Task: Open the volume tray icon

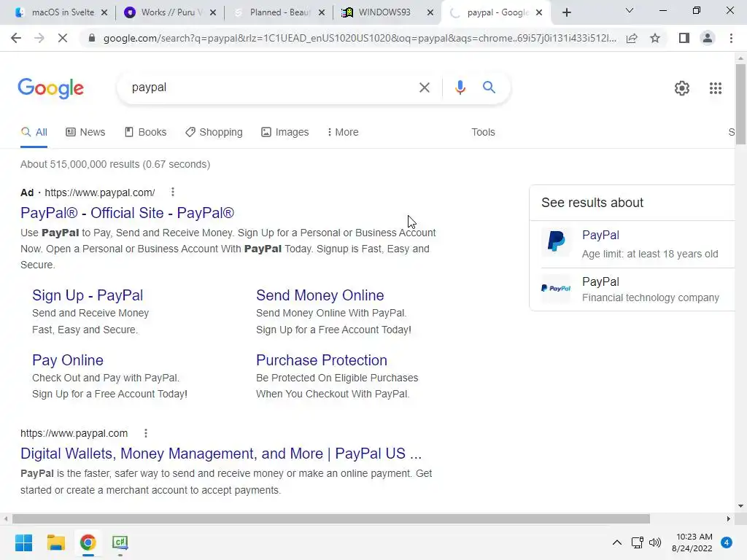Action: (655, 542)
